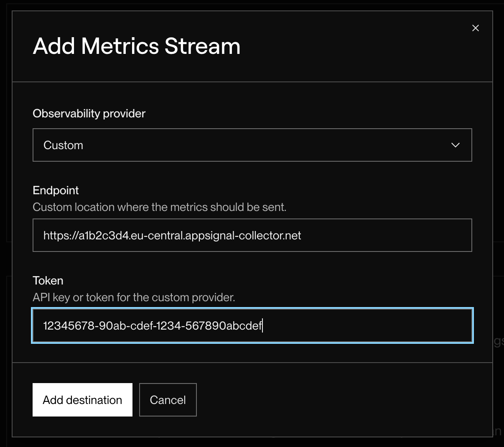Click the 'Custom location where the metrics' description
This screenshot has height=447, width=504.
click(x=160, y=207)
